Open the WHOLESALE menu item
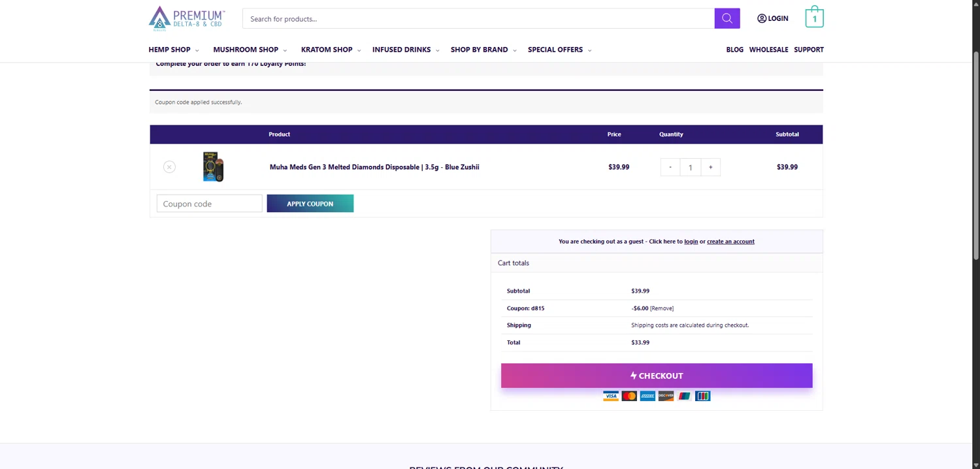 (769, 50)
